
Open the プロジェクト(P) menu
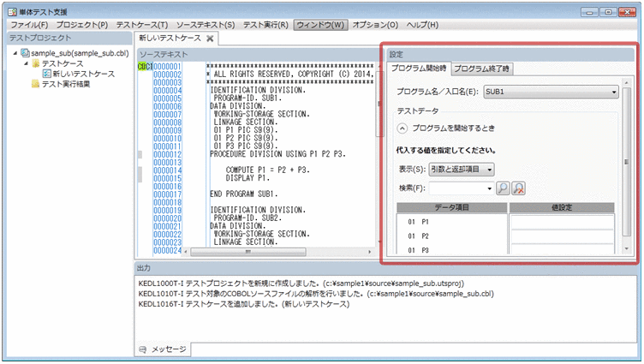pyautogui.click(x=82, y=25)
